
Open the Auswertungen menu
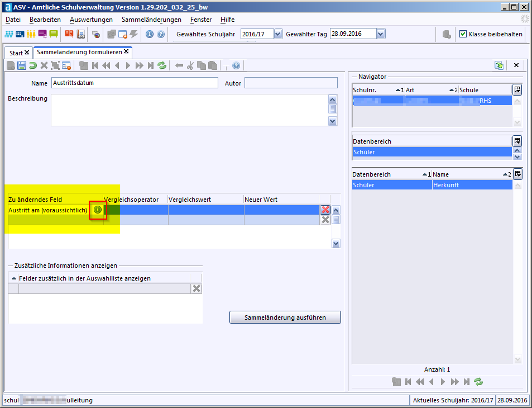[x=91, y=20]
